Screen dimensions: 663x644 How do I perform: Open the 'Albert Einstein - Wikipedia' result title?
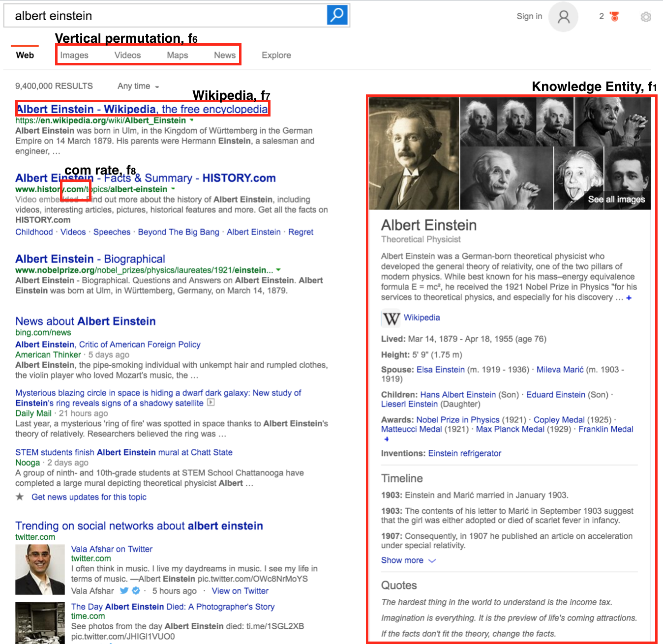tap(142, 109)
